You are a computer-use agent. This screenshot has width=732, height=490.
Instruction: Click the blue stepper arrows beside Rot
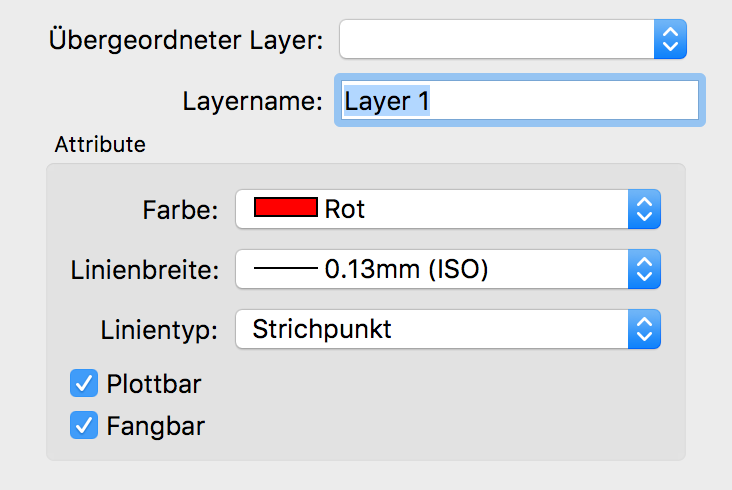click(644, 209)
